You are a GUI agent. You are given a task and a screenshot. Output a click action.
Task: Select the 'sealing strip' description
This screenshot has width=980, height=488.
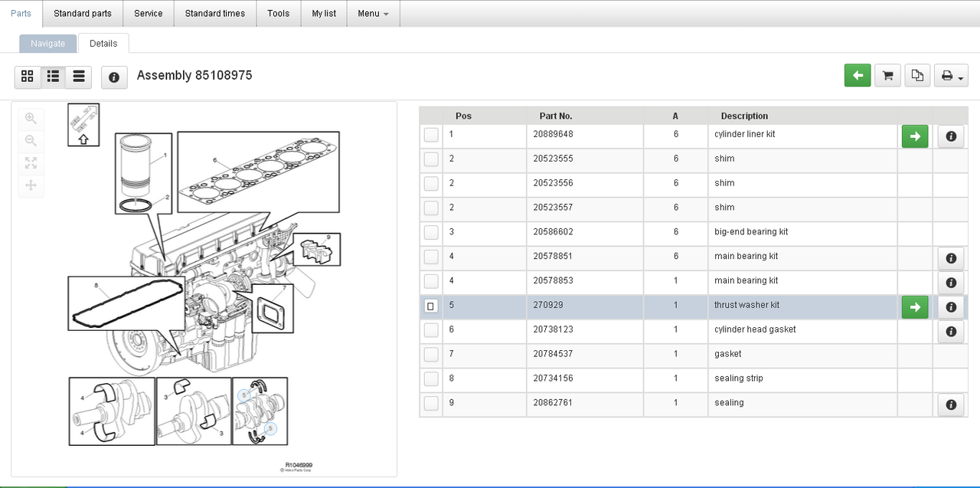(x=739, y=378)
